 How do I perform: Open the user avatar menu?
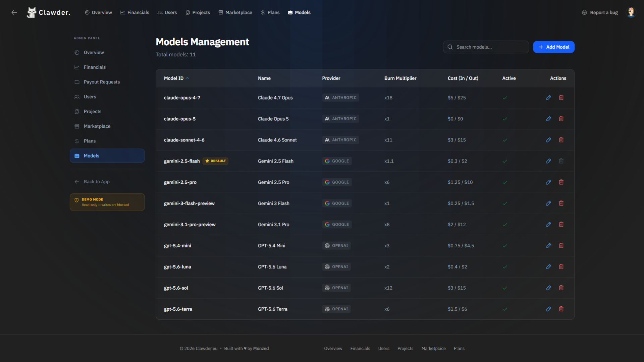tap(631, 12)
